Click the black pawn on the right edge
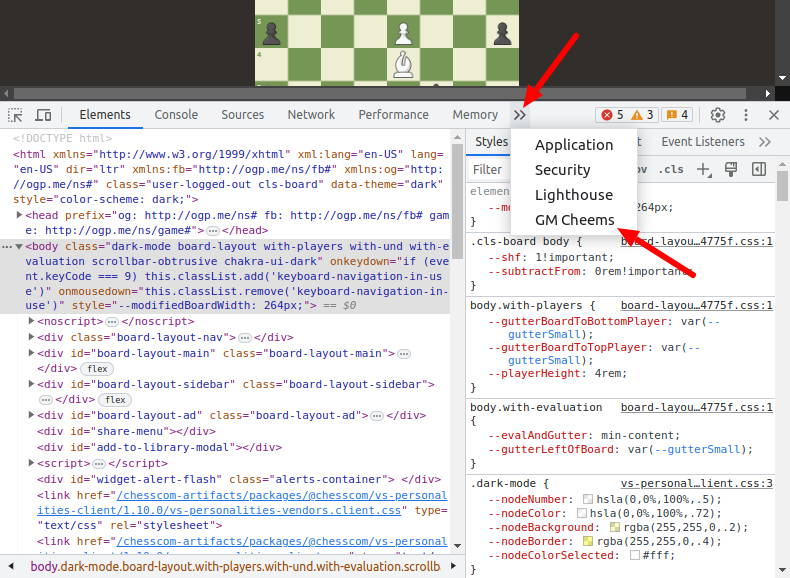 point(502,34)
